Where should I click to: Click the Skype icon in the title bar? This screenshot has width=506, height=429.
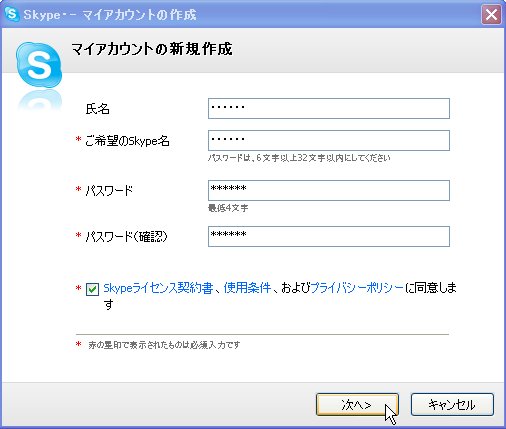[12, 14]
